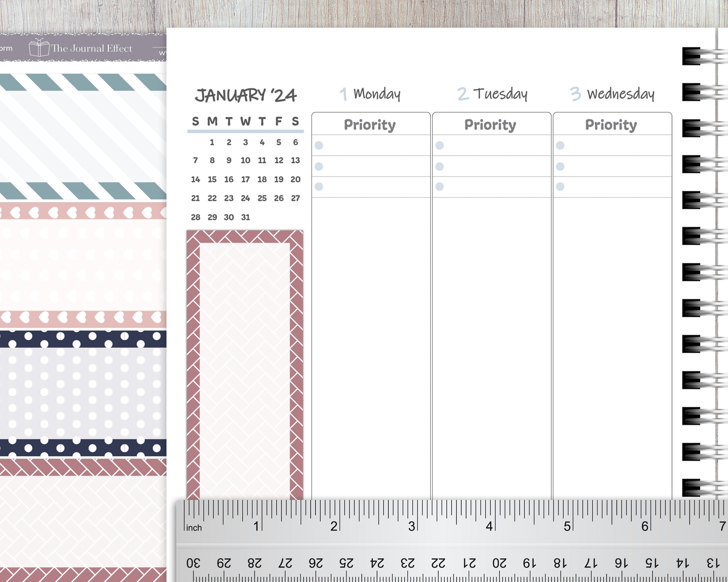728x582 pixels.
Task: Select the navy polka dot sticker
Action: click(83, 393)
